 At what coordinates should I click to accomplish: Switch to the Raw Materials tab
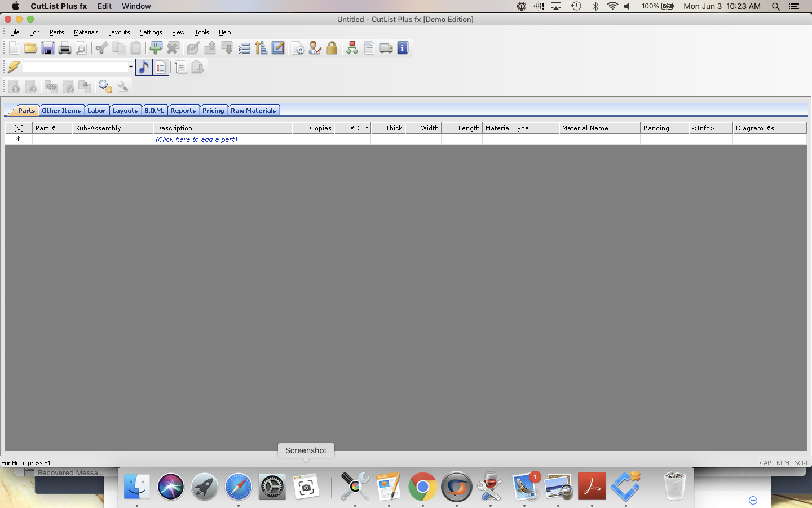253,111
